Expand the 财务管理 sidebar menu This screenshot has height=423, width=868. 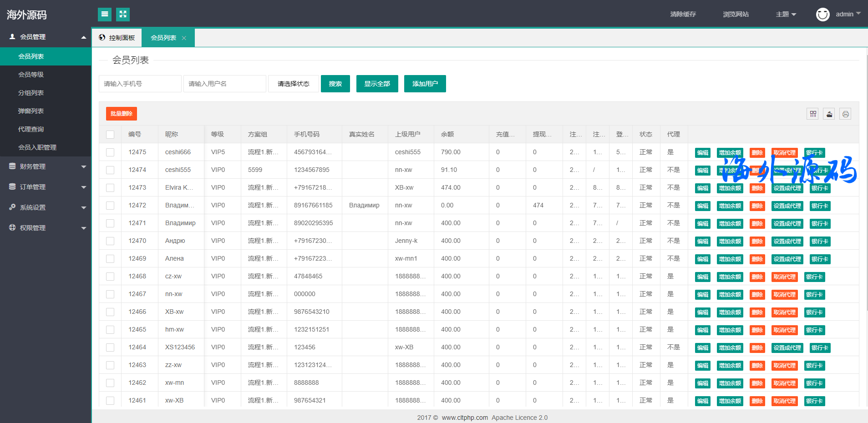click(46, 166)
